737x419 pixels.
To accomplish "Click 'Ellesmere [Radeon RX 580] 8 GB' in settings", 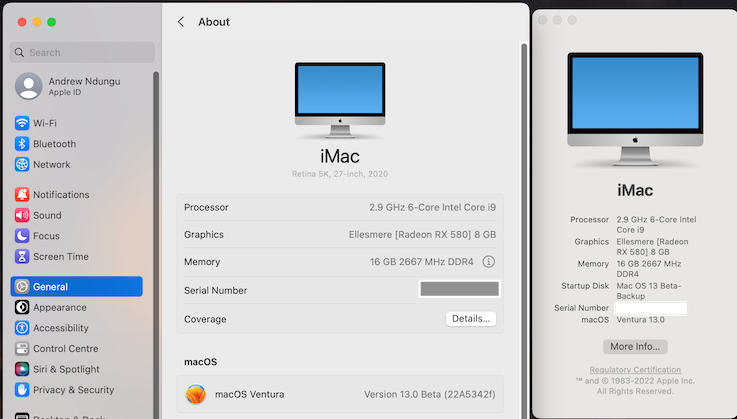I will point(422,234).
